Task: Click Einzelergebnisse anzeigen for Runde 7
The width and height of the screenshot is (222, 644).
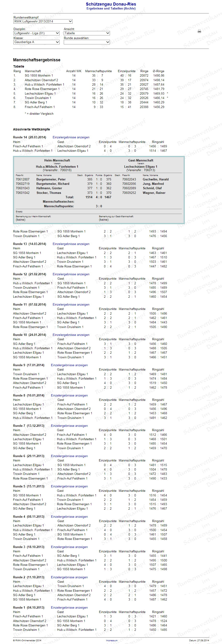Action: (x=69, y=425)
